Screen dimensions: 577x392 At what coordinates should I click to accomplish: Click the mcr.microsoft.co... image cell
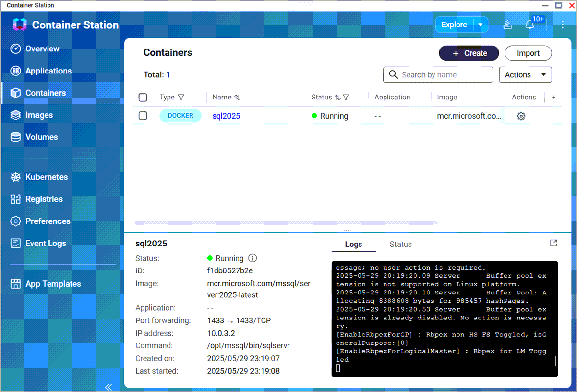point(469,116)
